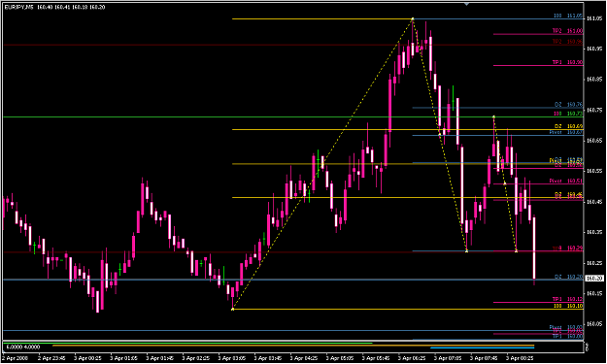Viewport: 607px width, 364px height.
Task: Select the green 100 160.73 level label
Action: pyautogui.click(x=568, y=114)
